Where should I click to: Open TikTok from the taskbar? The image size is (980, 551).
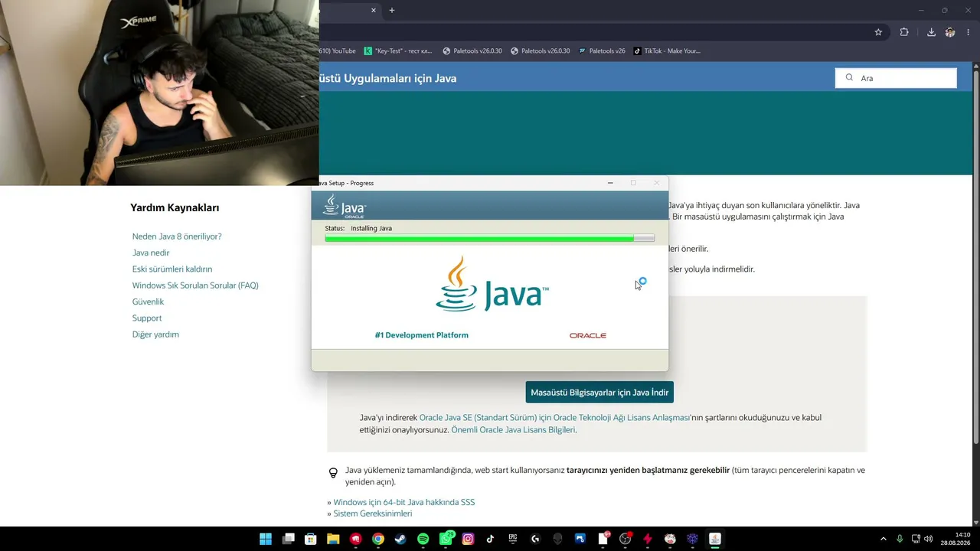pyautogui.click(x=491, y=539)
